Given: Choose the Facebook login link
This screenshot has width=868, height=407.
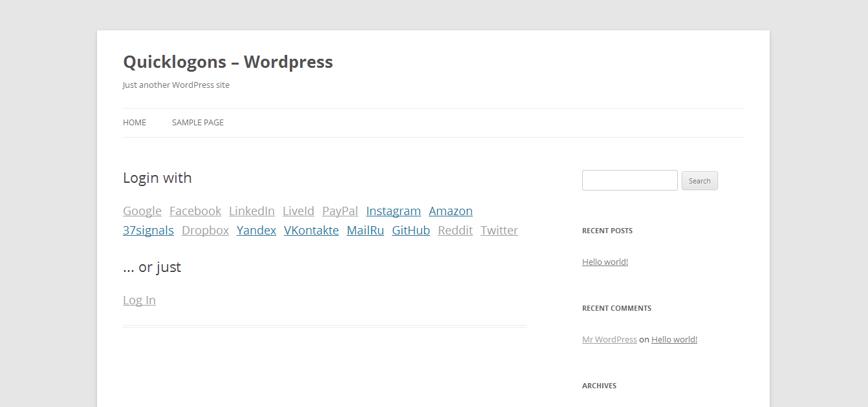Looking at the screenshot, I should click(195, 211).
